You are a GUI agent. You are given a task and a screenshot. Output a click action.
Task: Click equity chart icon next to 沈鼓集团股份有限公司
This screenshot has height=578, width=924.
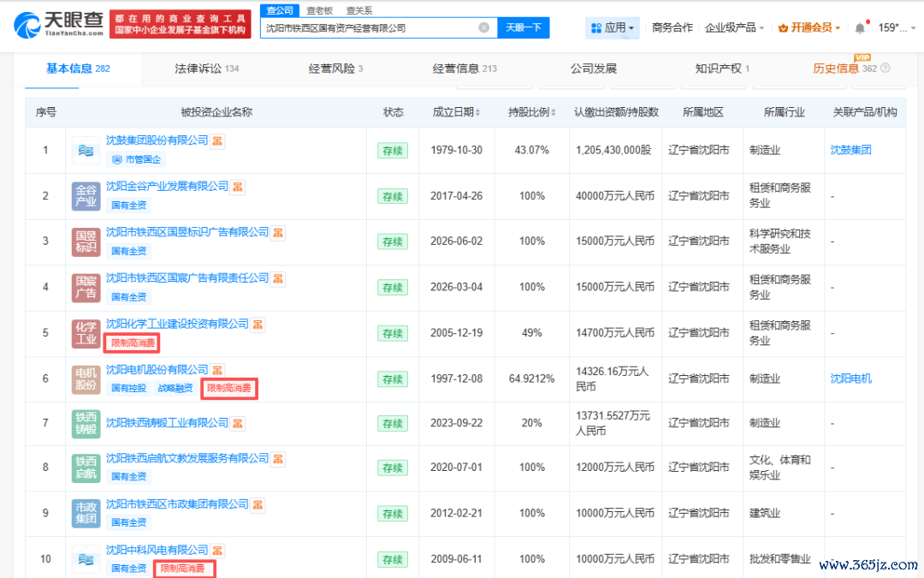[218, 141]
